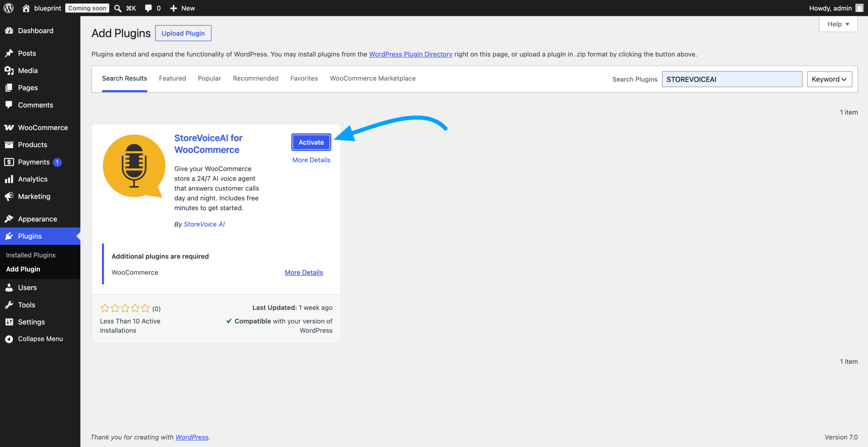Click the plus New icon
This screenshot has width=868, height=447.
[x=174, y=8]
